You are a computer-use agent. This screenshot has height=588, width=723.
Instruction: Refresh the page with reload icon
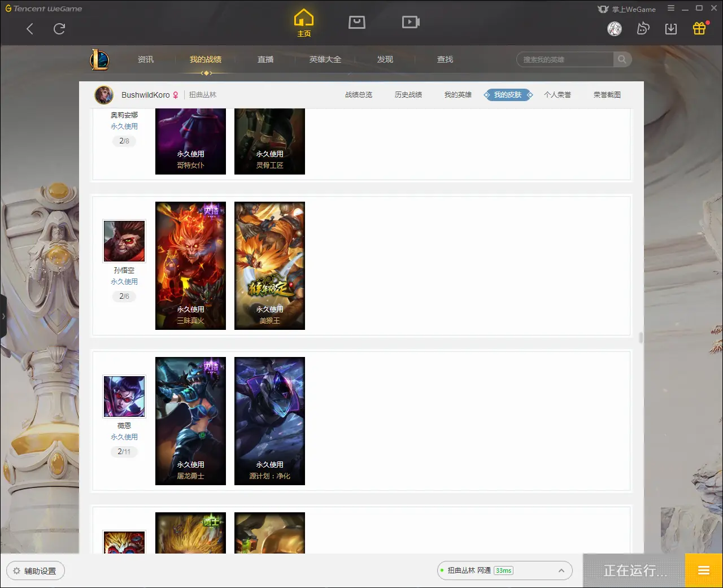[x=59, y=29]
